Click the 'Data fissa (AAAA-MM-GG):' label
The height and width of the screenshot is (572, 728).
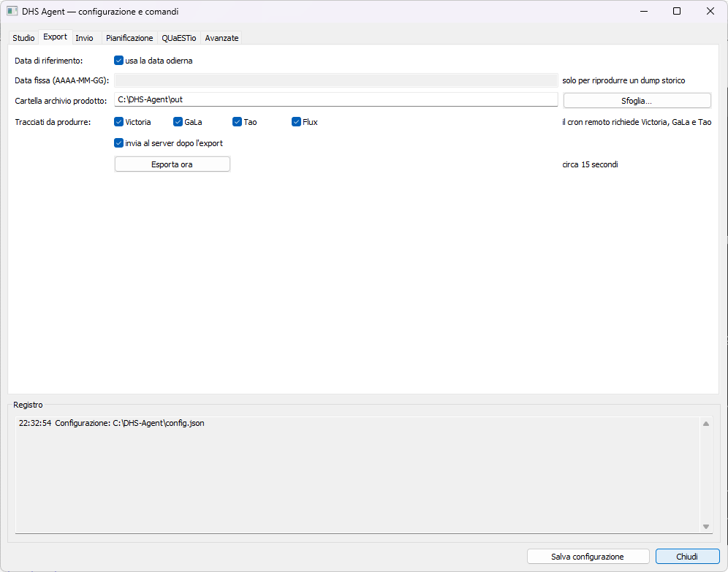click(61, 80)
